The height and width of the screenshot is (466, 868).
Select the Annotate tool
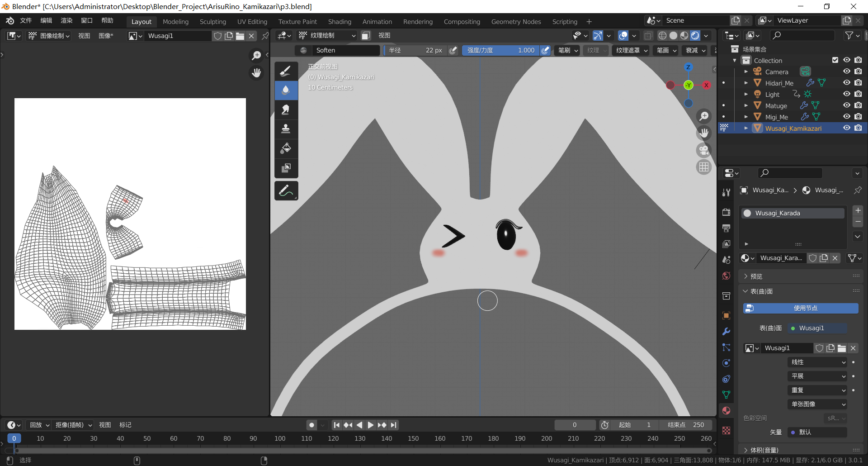286,191
